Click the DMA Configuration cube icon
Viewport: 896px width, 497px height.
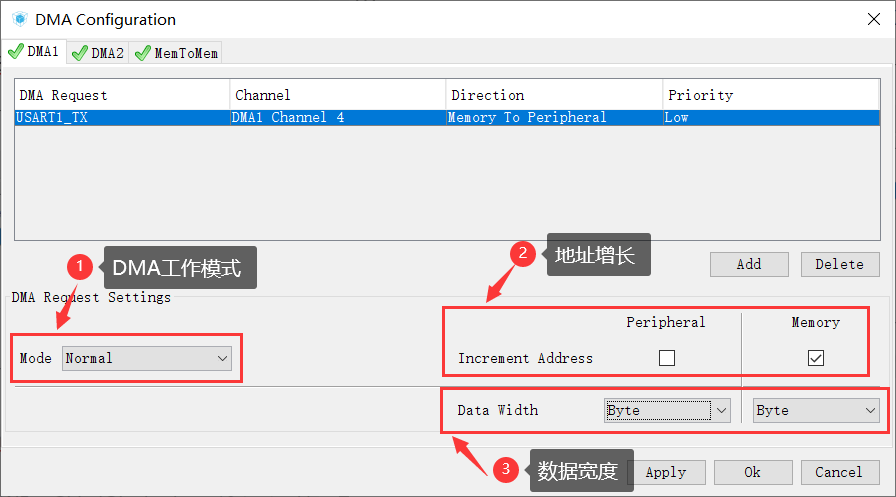coord(20,19)
